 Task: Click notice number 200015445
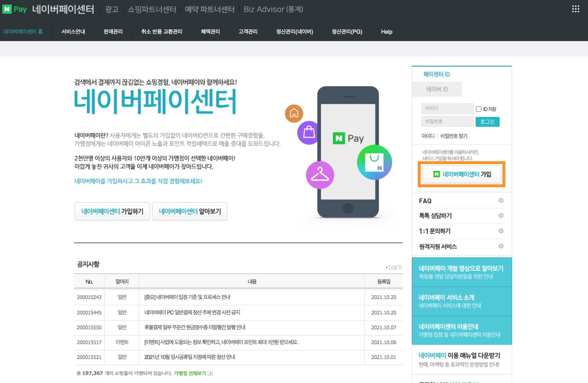89,313
